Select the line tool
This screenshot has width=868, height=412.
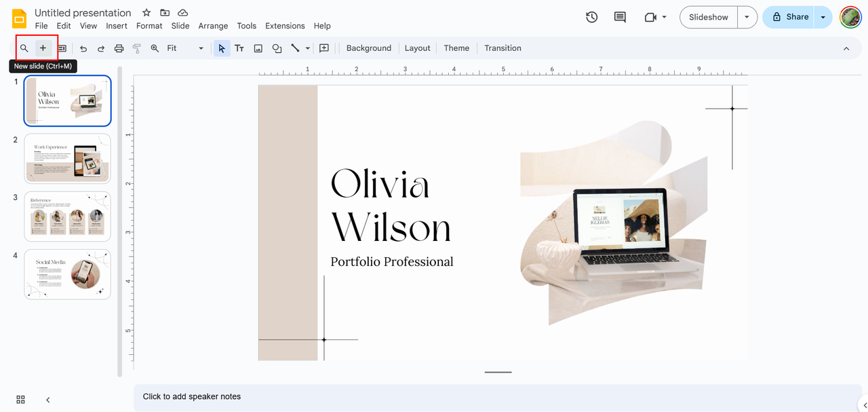point(295,48)
